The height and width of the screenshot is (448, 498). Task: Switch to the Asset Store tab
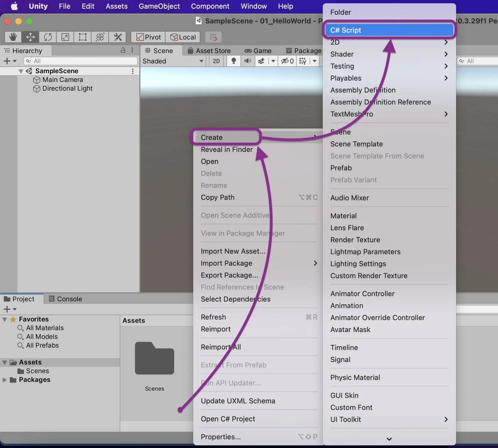tap(209, 50)
